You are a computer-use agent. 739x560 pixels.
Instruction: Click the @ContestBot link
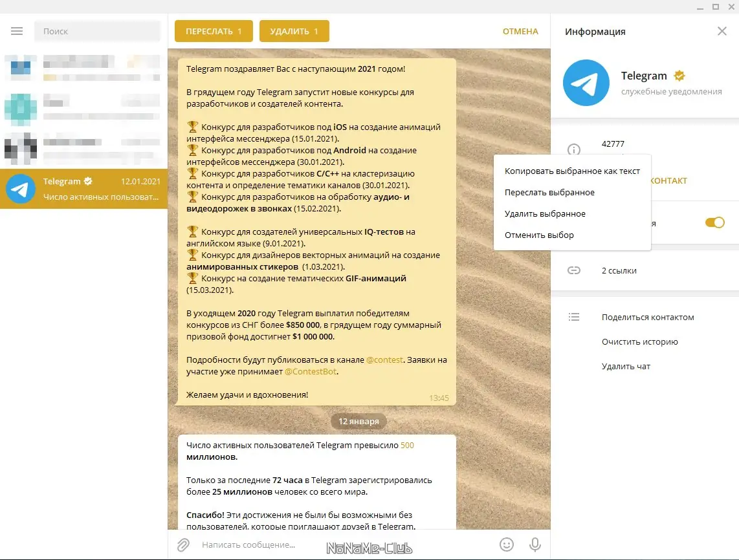pos(311,372)
